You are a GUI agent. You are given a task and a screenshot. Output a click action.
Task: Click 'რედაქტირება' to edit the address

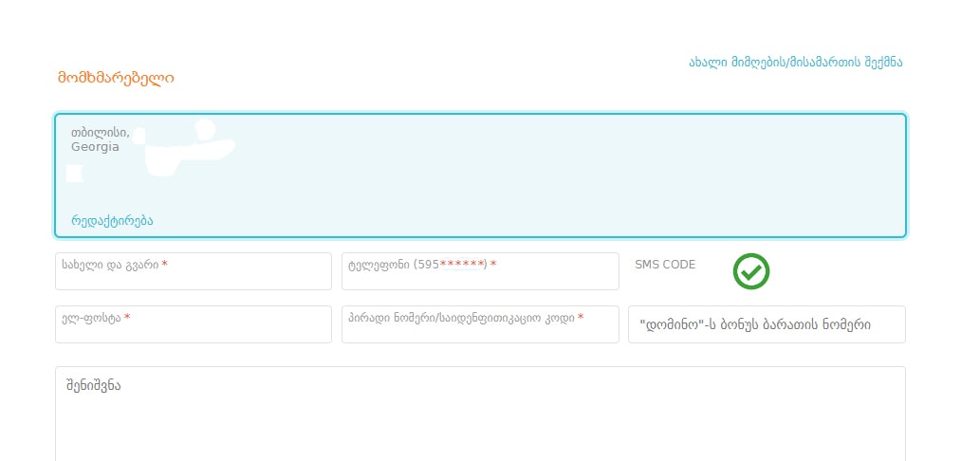[x=112, y=220]
